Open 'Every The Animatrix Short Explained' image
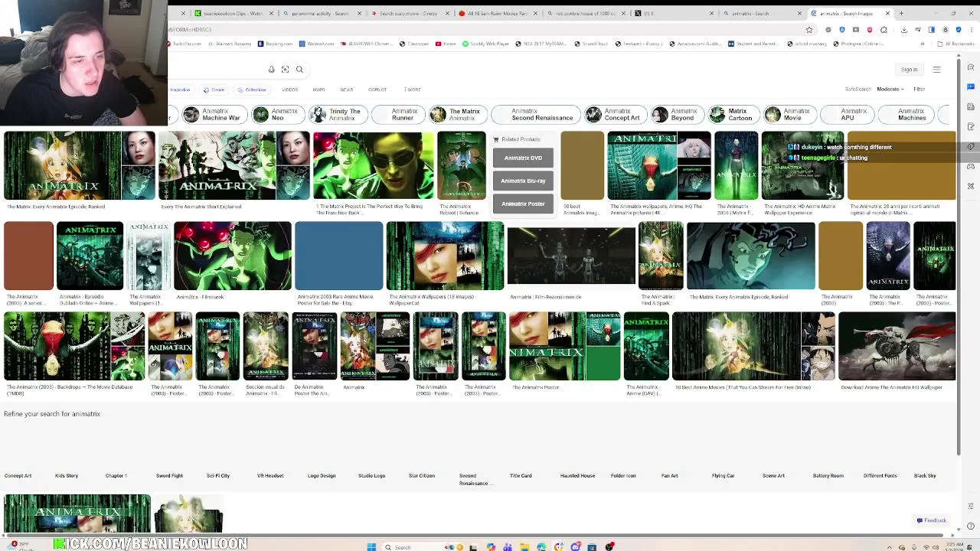 234,165
